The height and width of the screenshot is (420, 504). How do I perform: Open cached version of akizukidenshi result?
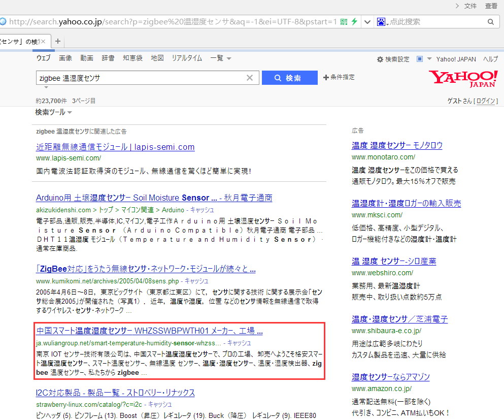[202, 210]
